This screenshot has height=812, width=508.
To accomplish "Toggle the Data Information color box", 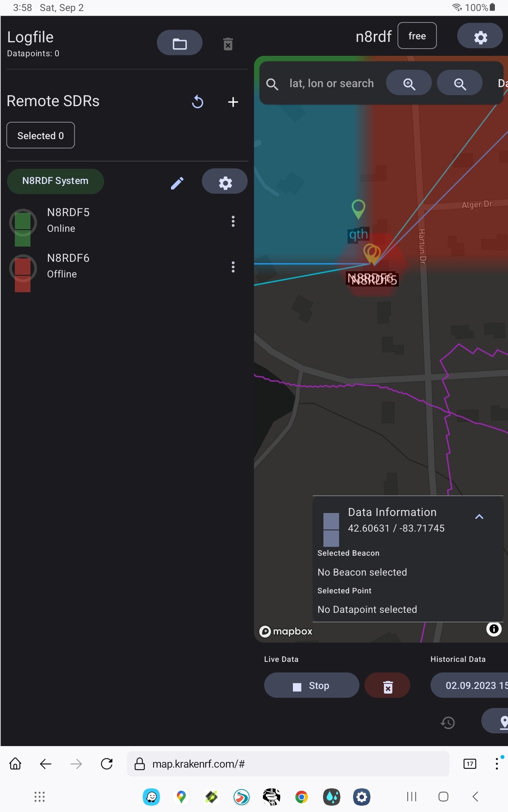I will (331, 529).
